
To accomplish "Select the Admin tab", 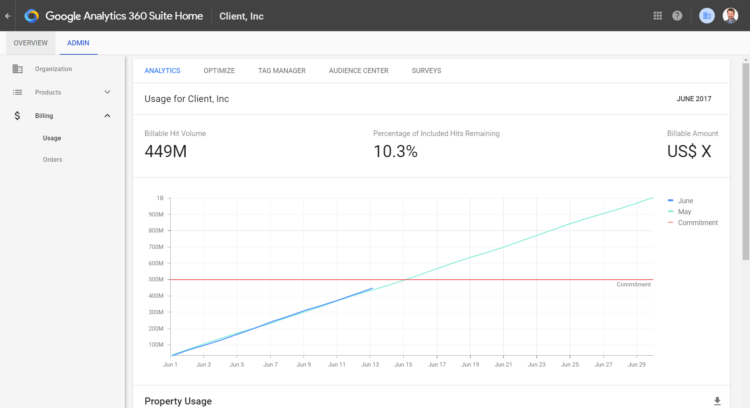I will [x=78, y=43].
